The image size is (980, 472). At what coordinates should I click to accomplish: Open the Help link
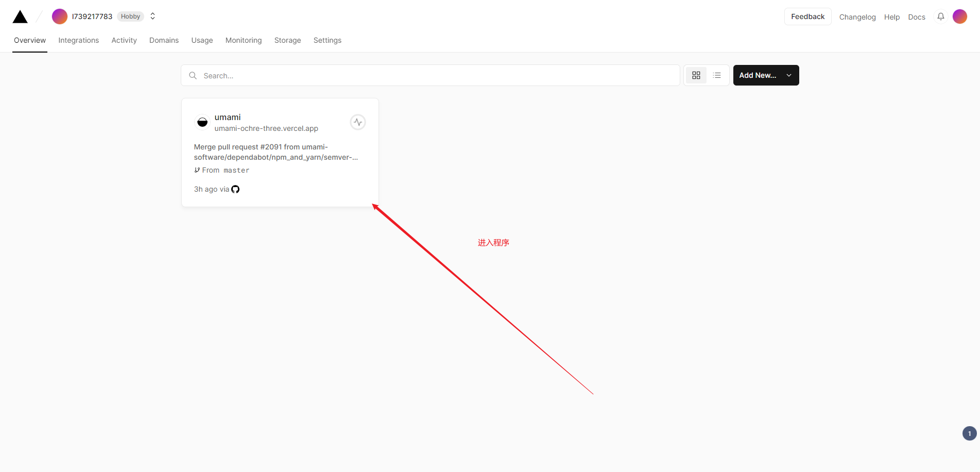892,17
